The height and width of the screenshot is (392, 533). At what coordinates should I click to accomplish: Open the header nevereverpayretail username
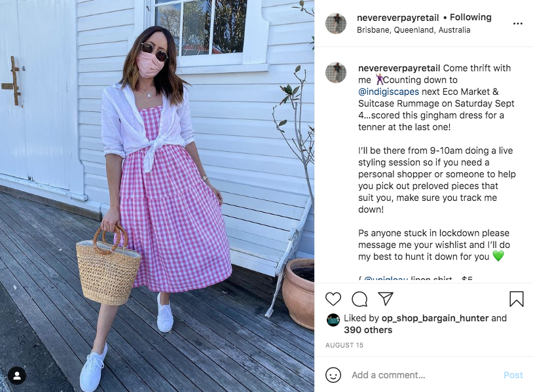tap(397, 18)
